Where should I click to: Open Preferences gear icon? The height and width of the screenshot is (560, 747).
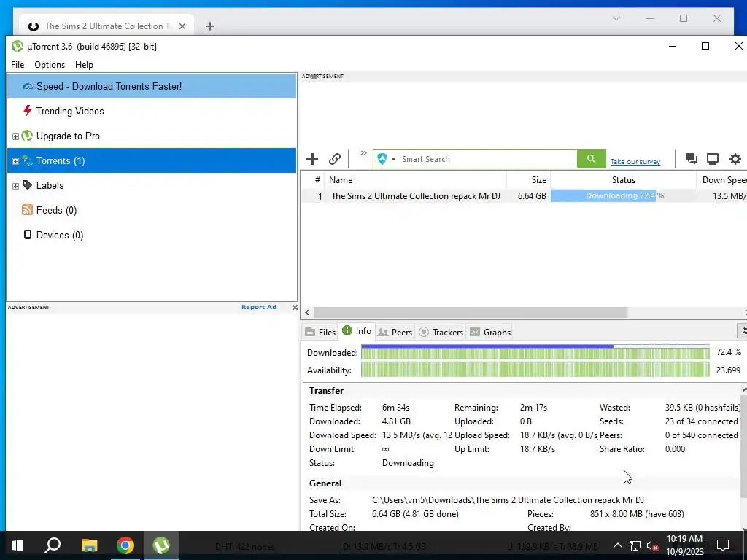(735, 159)
